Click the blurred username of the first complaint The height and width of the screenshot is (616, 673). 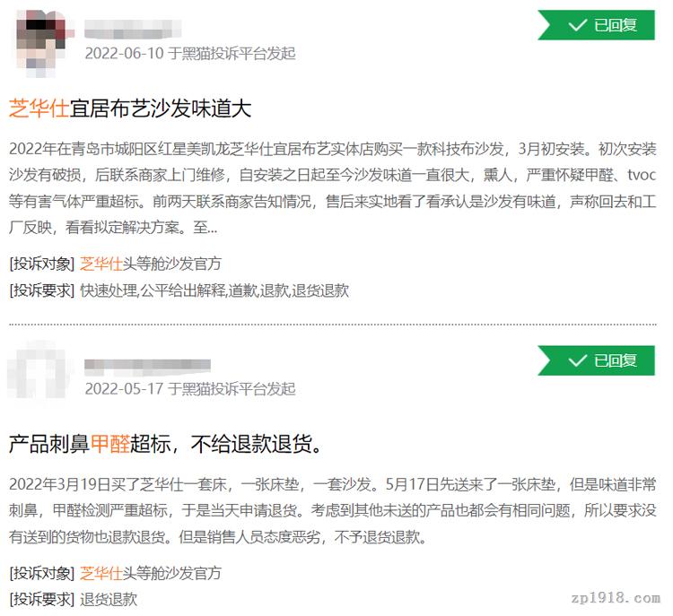(x=133, y=30)
